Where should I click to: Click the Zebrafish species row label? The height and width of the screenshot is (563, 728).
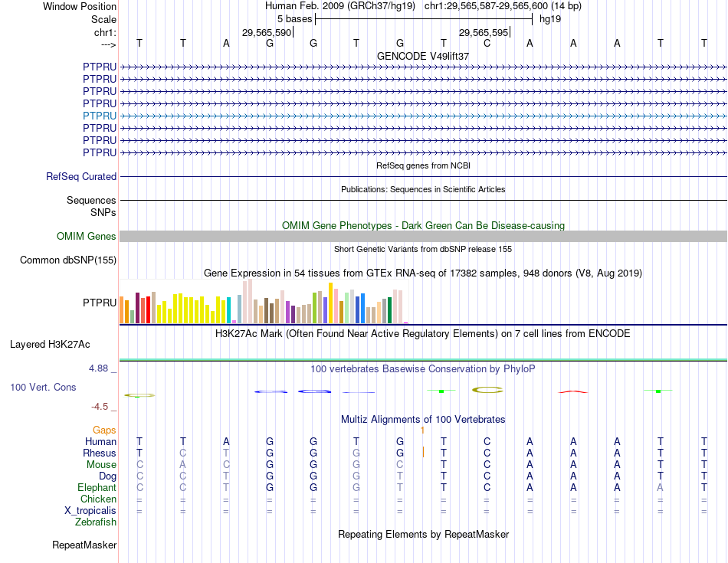click(x=96, y=522)
